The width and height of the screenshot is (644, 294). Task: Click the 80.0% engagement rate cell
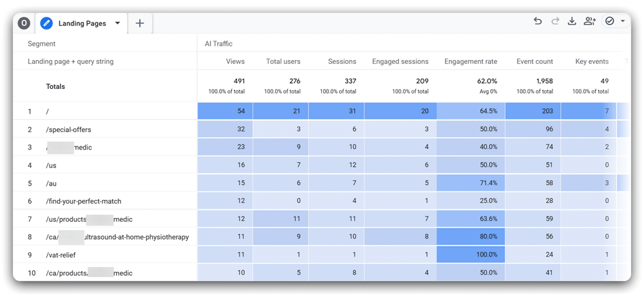[x=471, y=237]
